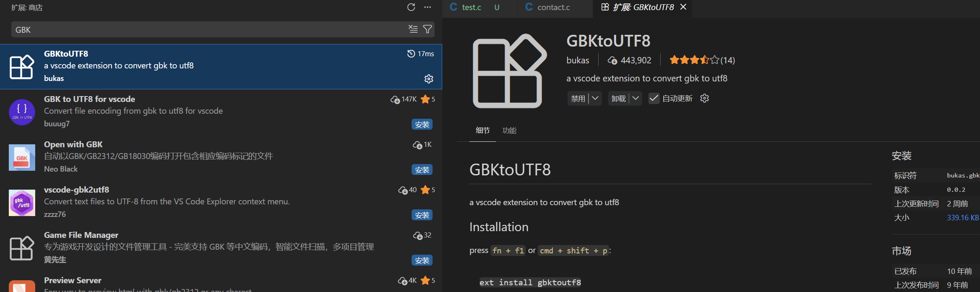Install GBK to UTF8 for vscode
The height and width of the screenshot is (292, 980).
[422, 125]
